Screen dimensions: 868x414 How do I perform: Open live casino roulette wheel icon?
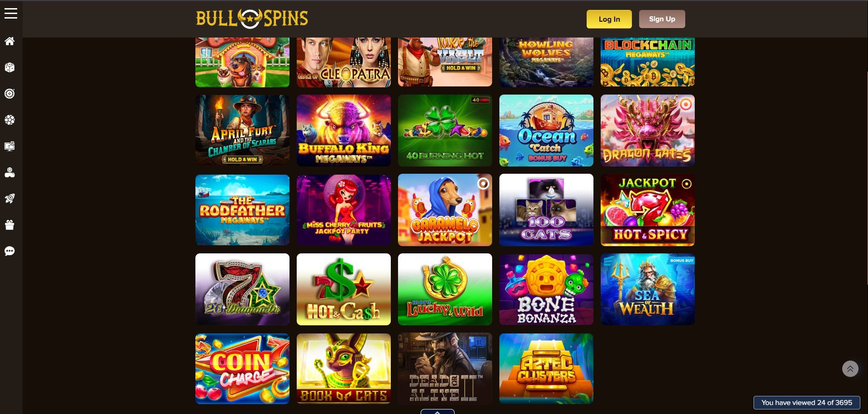pyautogui.click(x=9, y=94)
